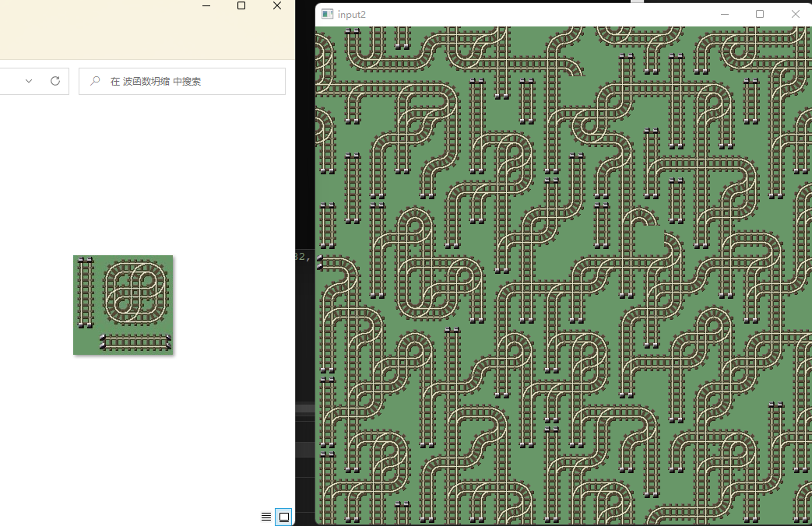
Task: Maximize the input2 window
Action: pos(760,14)
